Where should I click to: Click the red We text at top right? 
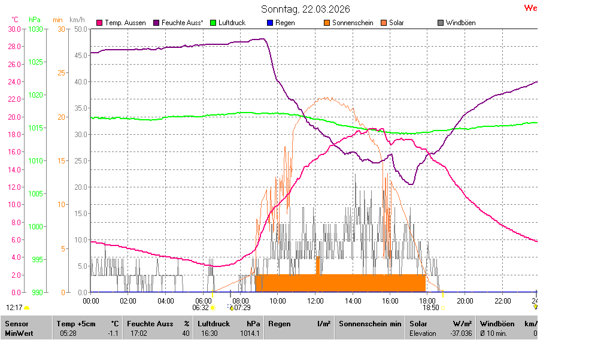pos(530,8)
